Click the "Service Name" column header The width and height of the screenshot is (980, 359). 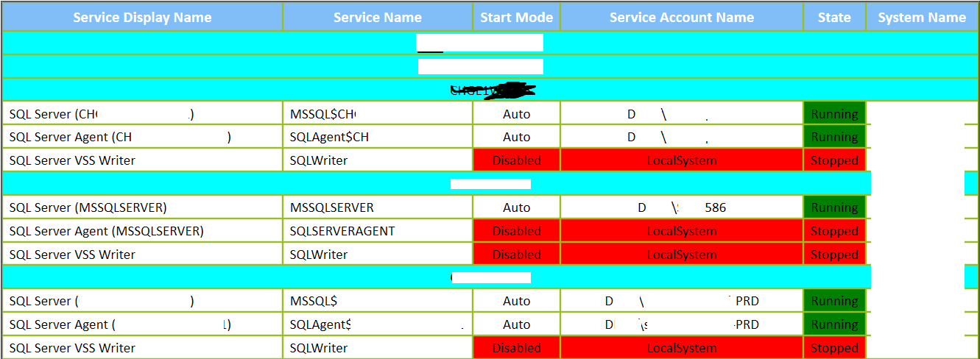pos(378,17)
